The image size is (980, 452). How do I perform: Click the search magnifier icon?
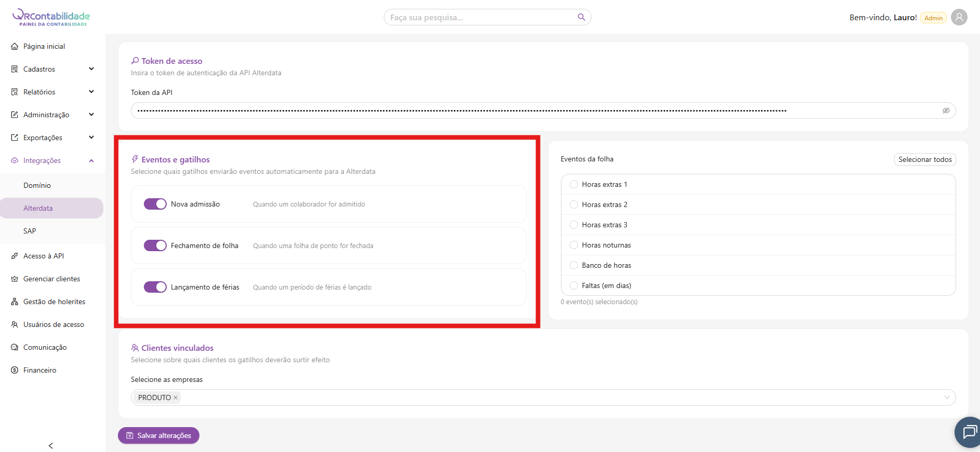click(581, 17)
